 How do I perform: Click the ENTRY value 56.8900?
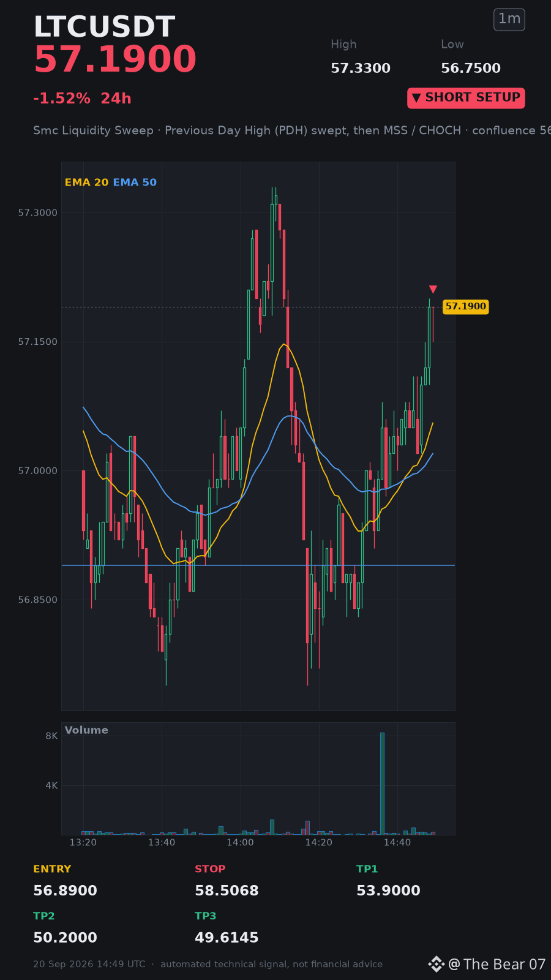click(x=65, y=891)
